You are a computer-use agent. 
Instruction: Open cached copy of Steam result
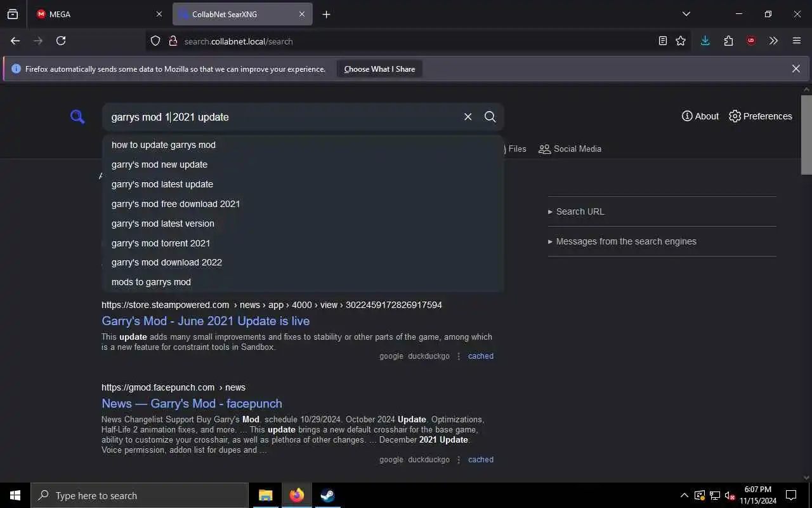click(481, 356)
